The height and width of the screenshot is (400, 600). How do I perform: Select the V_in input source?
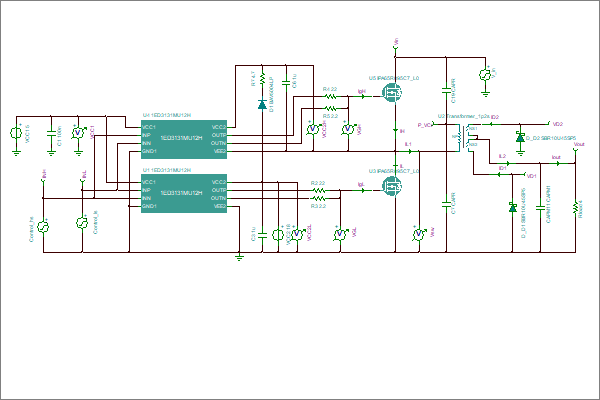pyautogui.click(x=486, y=75)
